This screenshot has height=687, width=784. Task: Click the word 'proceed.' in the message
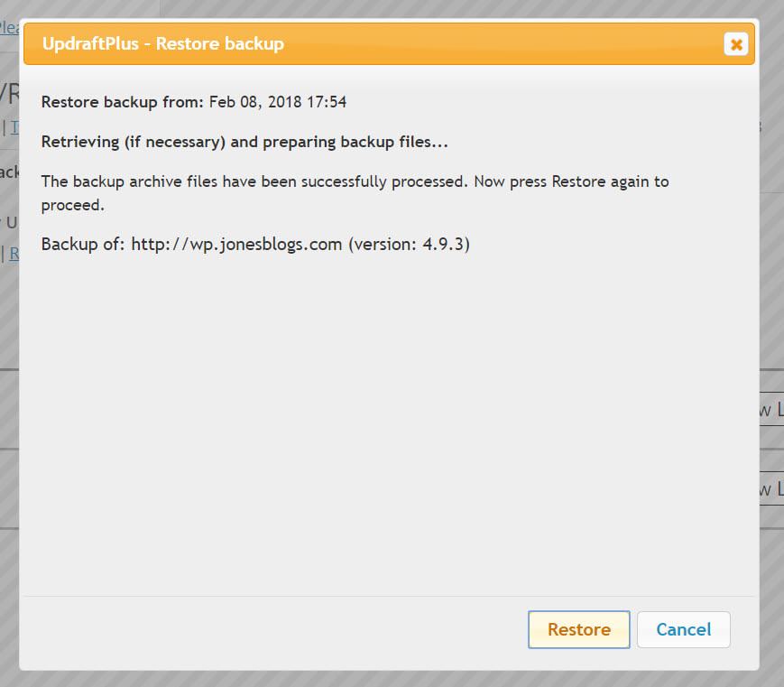73,206
